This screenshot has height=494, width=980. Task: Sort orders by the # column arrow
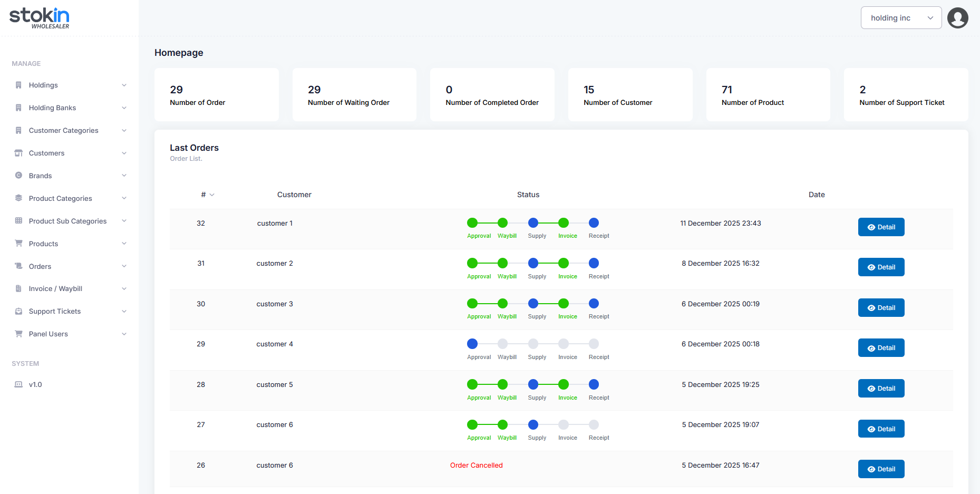tap(212, 195)
